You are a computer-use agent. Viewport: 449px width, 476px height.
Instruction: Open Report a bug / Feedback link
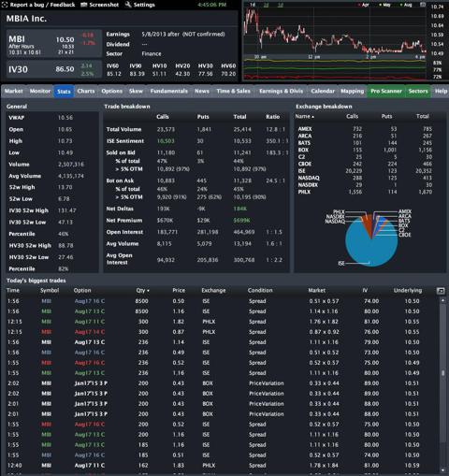point(42,5)
